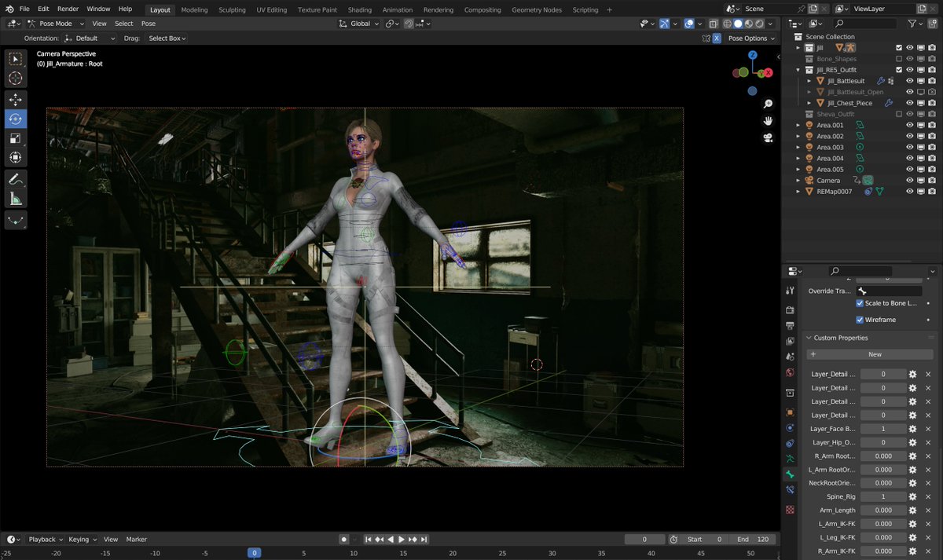Click the pan view hand icon
This screenshot has width=943, height=560.
768,121
